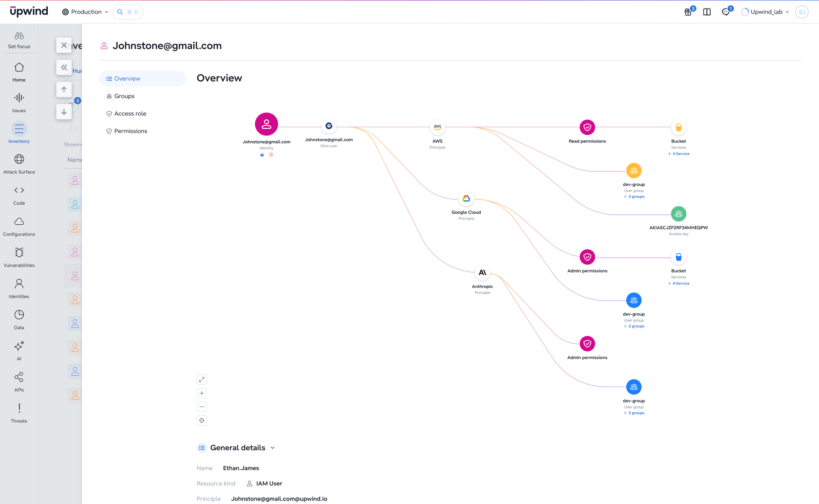Recenter the graph view
The width and height of the screenshot is (819, 504).
point(202,420)
